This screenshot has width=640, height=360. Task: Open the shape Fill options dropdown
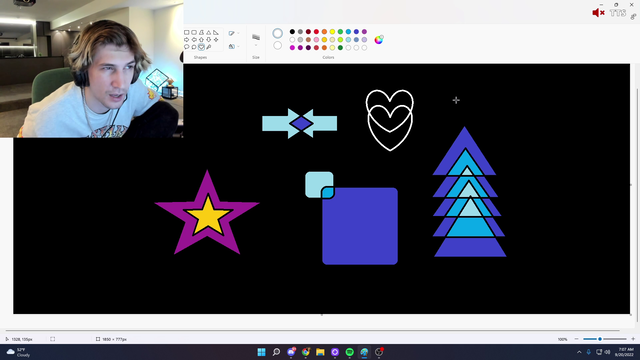(x=234, y=47)
